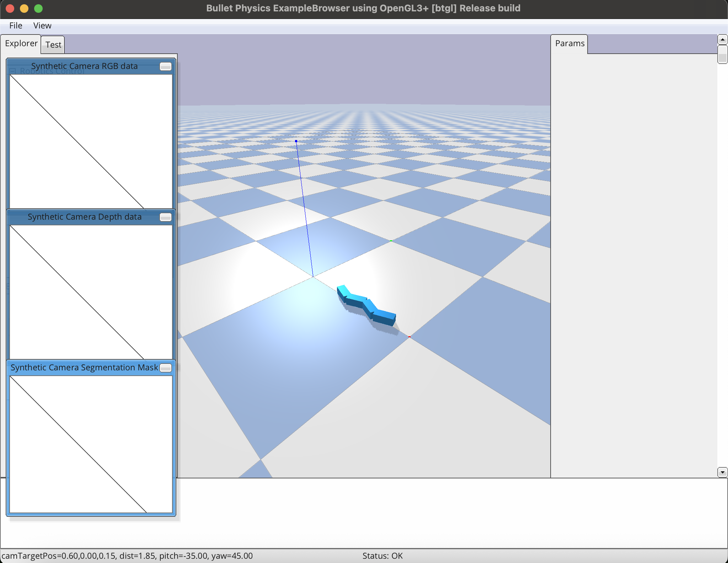Open the Params tab

(x=569, y=43)
